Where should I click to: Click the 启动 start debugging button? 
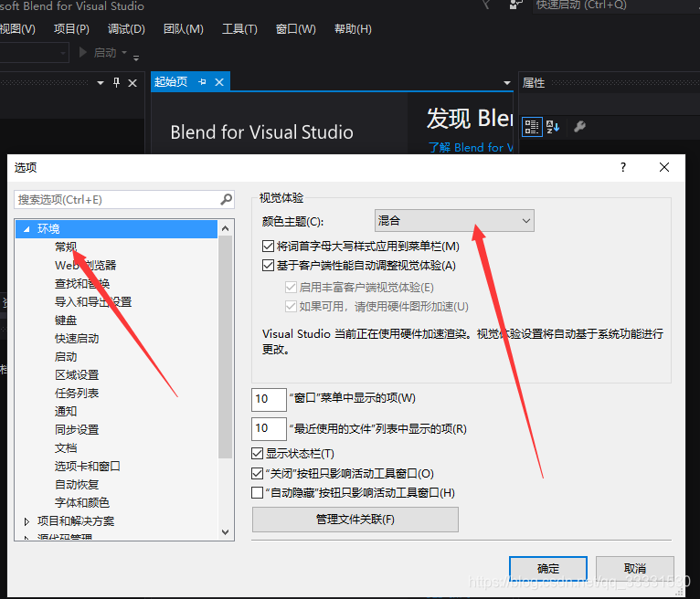pos(98,53)
